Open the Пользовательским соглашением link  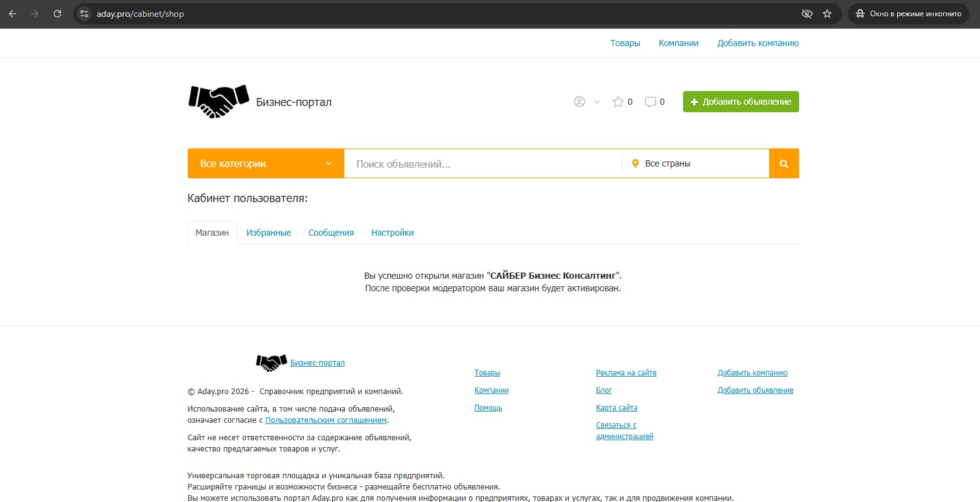(326, 420)
